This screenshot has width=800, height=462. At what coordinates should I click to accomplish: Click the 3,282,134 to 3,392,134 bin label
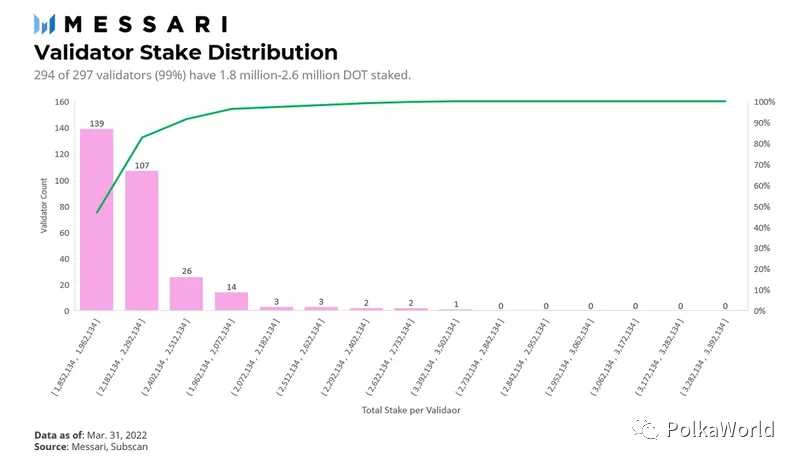coord(705,357)
